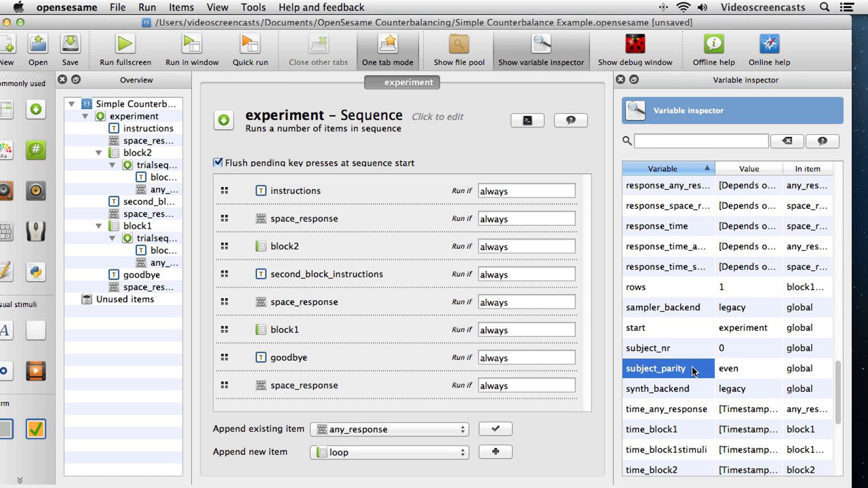
Task: Click the Run in window icon
Action: tap(192, 44)
